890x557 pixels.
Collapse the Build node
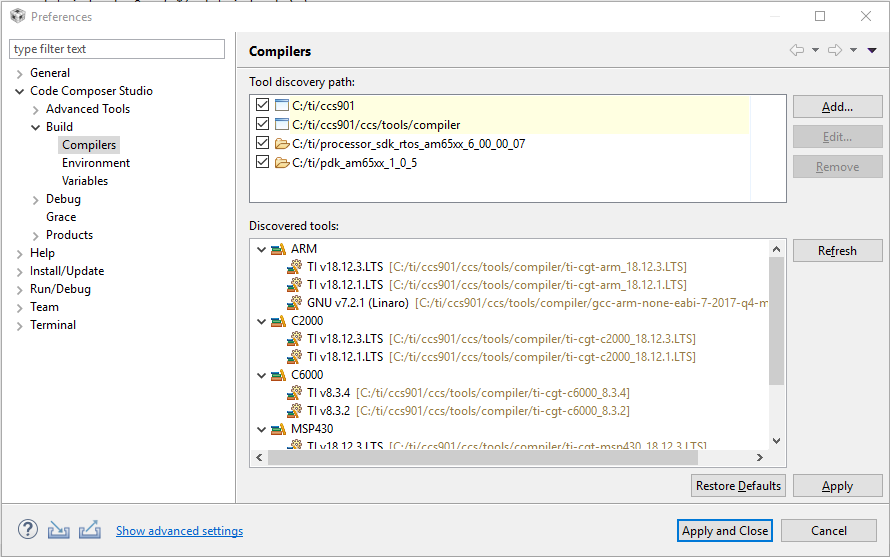35,127
